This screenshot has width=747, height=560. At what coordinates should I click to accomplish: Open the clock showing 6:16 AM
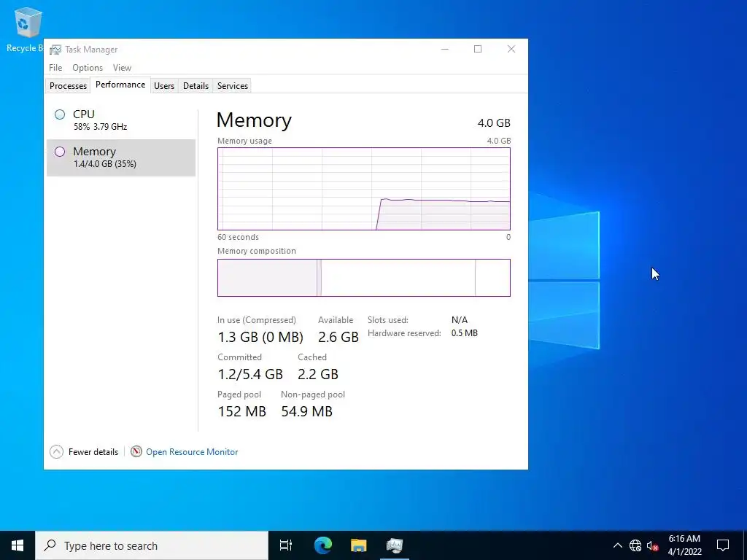[x=684, y=545]
